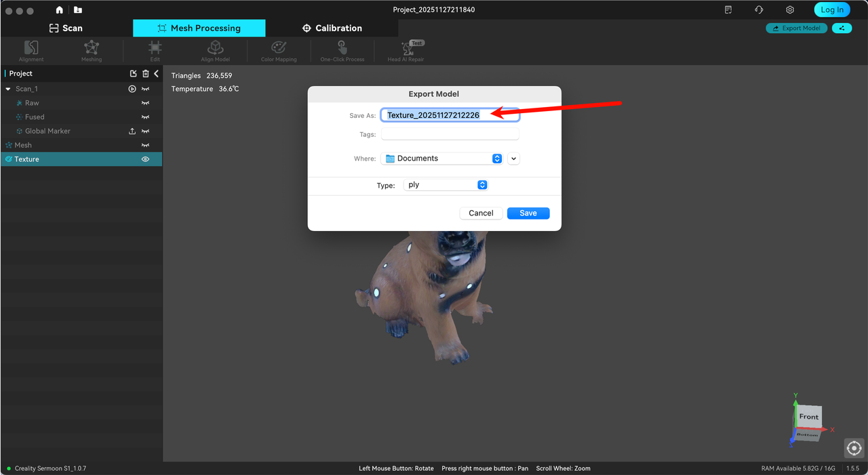This screenshot has height=475, width=868.
Task: Click the share icon beside Export Model
Action: click(842, 28)
